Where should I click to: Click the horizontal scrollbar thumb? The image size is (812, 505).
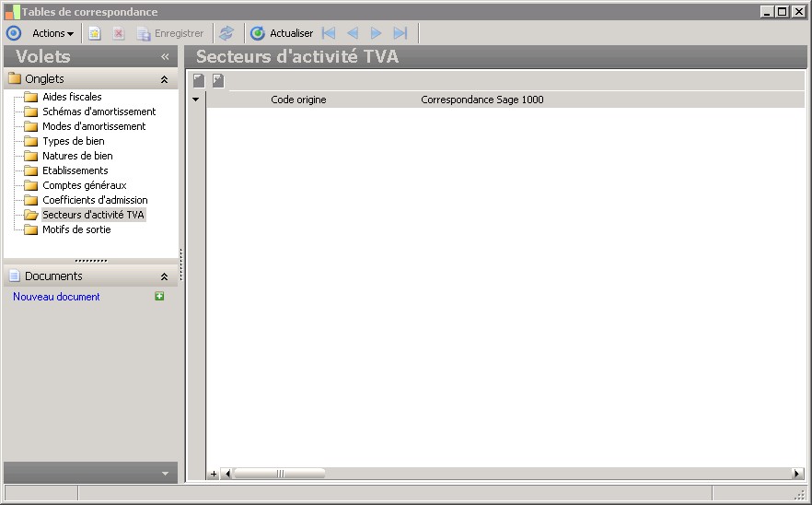pos(280,474)
